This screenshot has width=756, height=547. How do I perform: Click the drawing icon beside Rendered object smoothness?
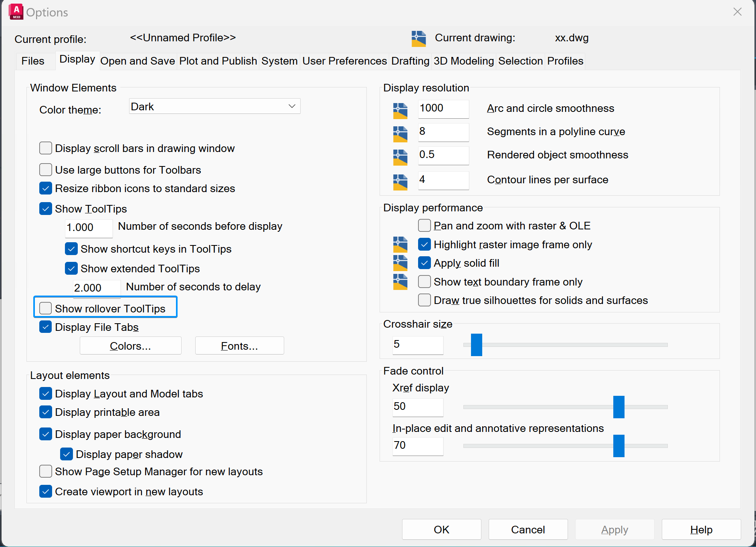400,158
